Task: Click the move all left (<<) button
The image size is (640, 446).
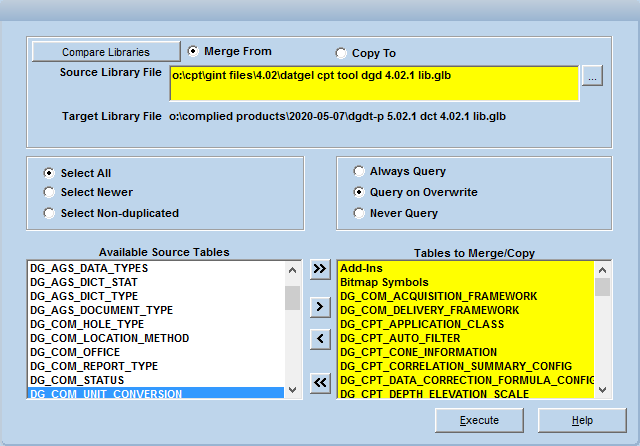Action: point(319,381)
